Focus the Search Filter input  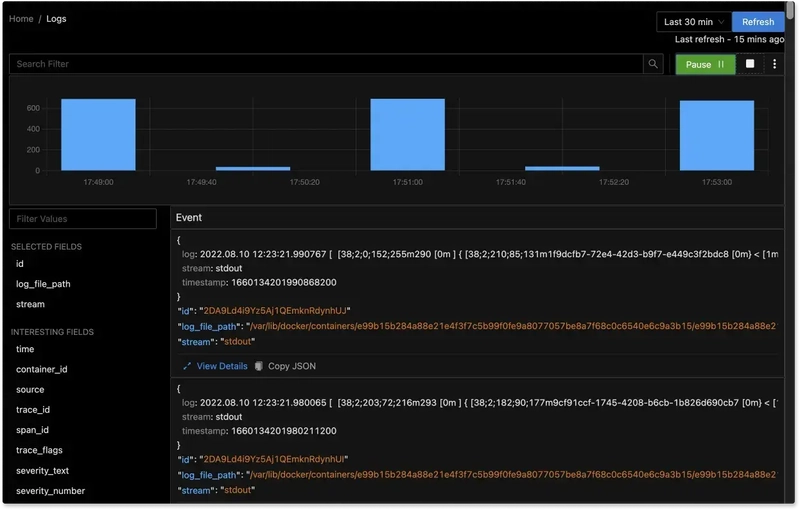[326, 64]
